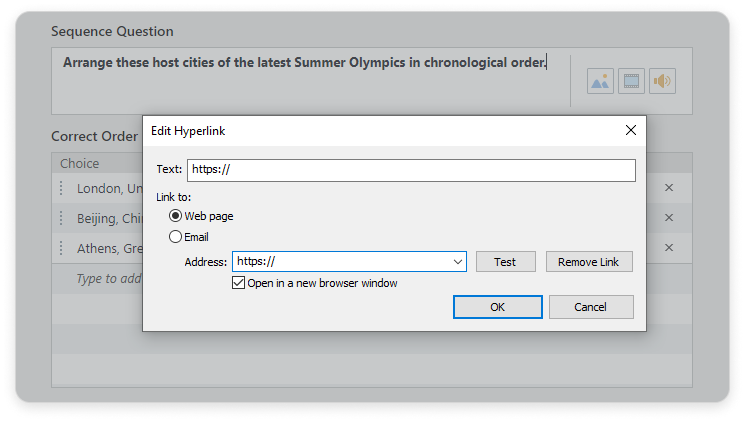Remove the London choice with its X
745x422 pixels.
coord(669,188)
